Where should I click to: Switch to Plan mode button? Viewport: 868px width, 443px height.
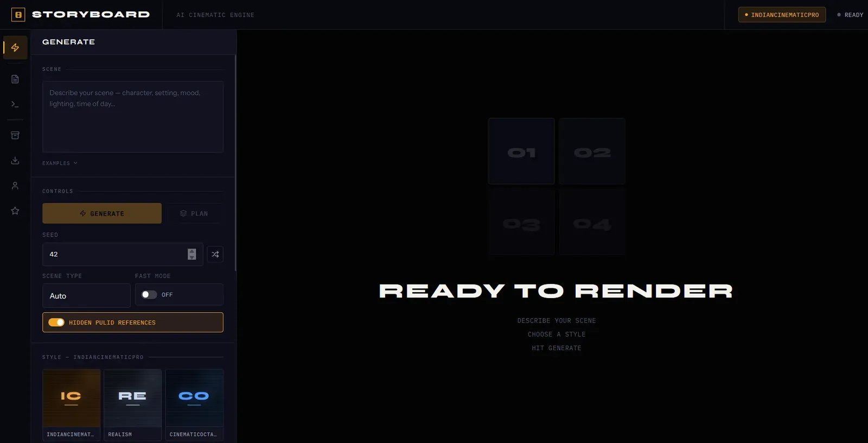click(194, 213)
